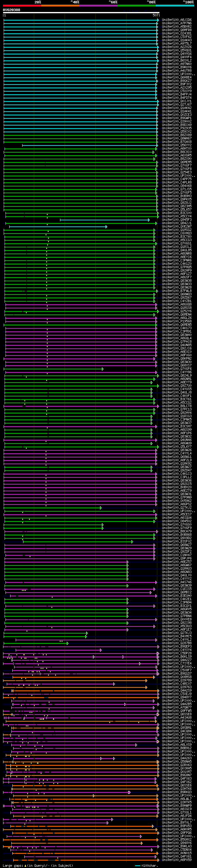Viewport: 197px width, 868px height.
Task: Click label UniRef100_Q58NA5
Action: click(x=177, y=761)
